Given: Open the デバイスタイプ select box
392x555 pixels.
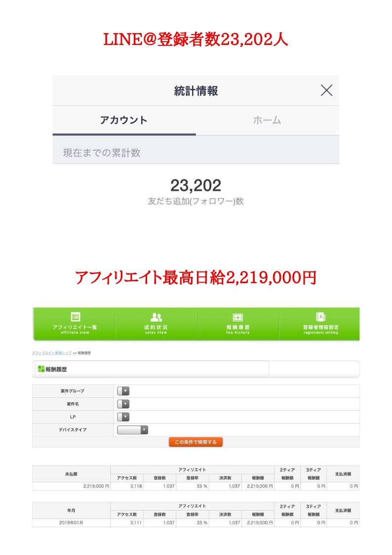Looking at the screenshot, I should pos(132,430).
